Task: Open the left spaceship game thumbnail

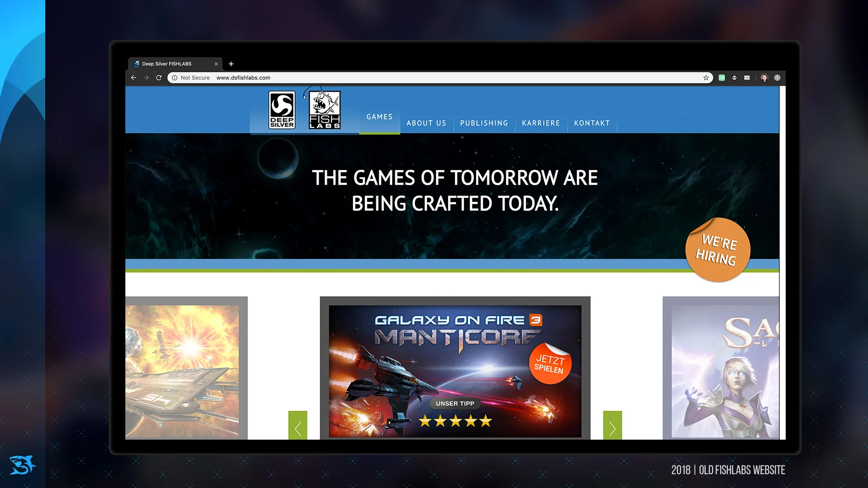Action: point(186,368)
